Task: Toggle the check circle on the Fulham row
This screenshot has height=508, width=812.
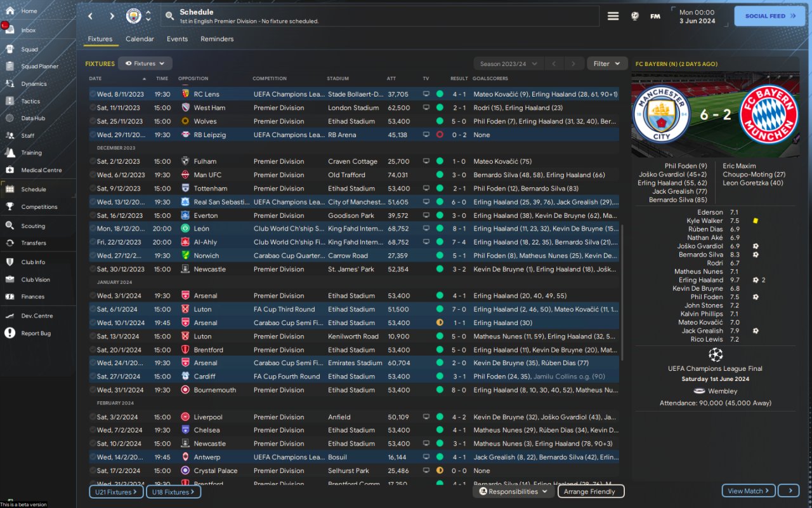Action: point(93,161)
